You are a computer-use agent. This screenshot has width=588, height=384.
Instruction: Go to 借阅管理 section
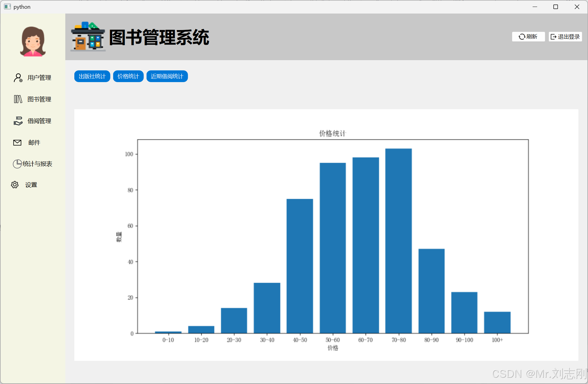[39, 121]
